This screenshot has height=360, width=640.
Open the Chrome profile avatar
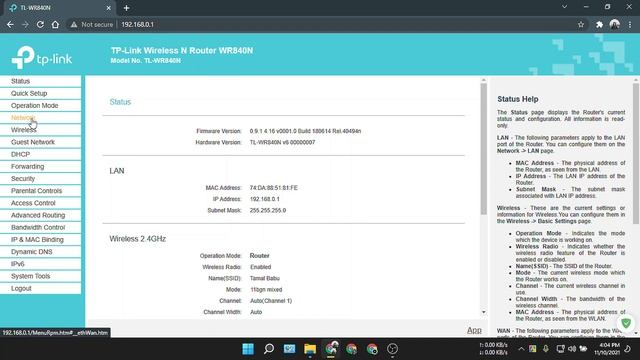coord(615,24)
